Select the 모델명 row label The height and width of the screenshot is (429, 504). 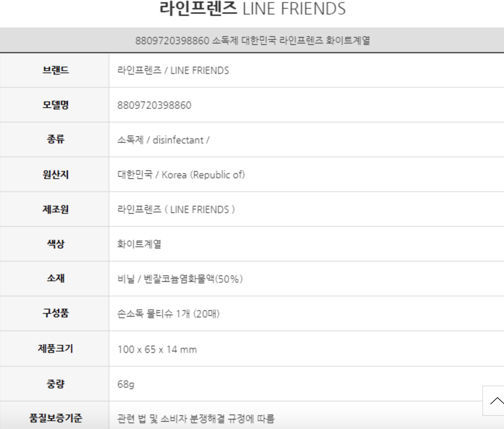point(55,105)
